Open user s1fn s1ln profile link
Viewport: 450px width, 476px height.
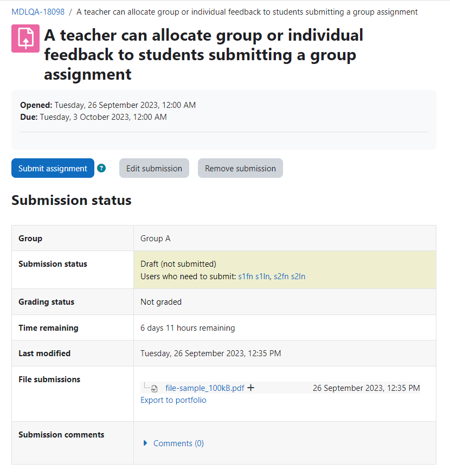tap(254, 276)
